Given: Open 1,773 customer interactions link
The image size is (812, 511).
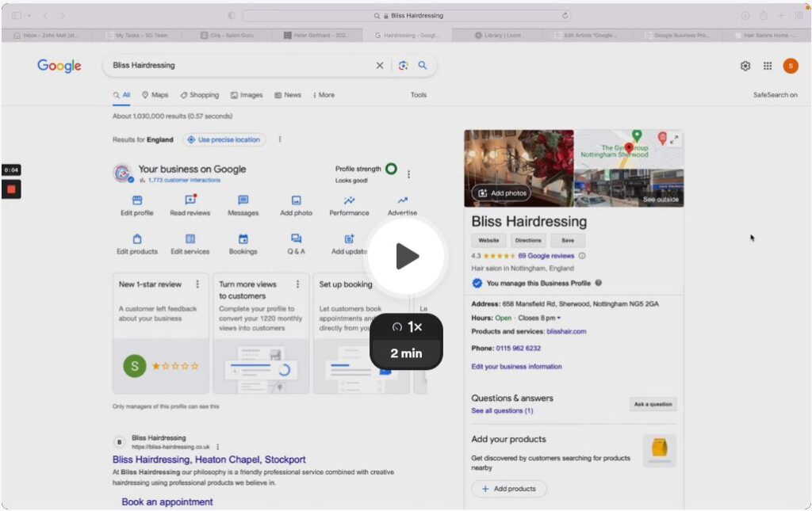Looking at the screenshot, I should click(x=184, y=180).
